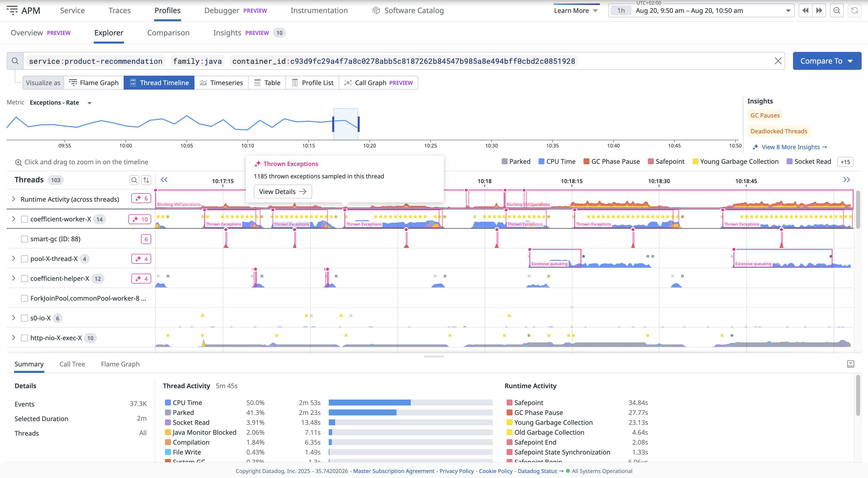Refresh the page data icon
This screenshot has width=868, height=478.
pyautogui.click(x=854, y=10)
